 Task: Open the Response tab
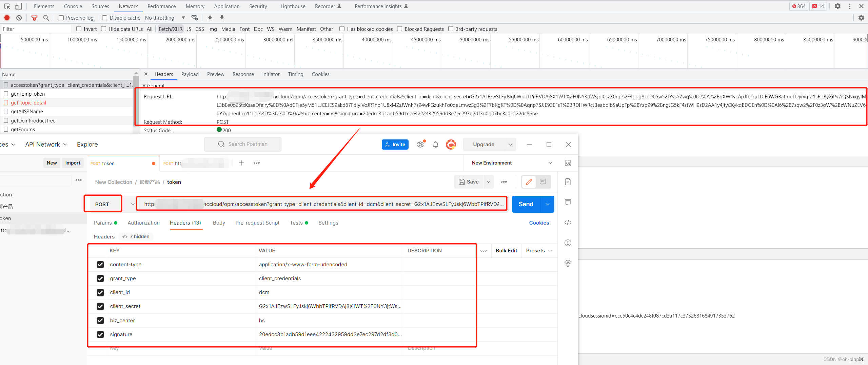coord(243,74)
